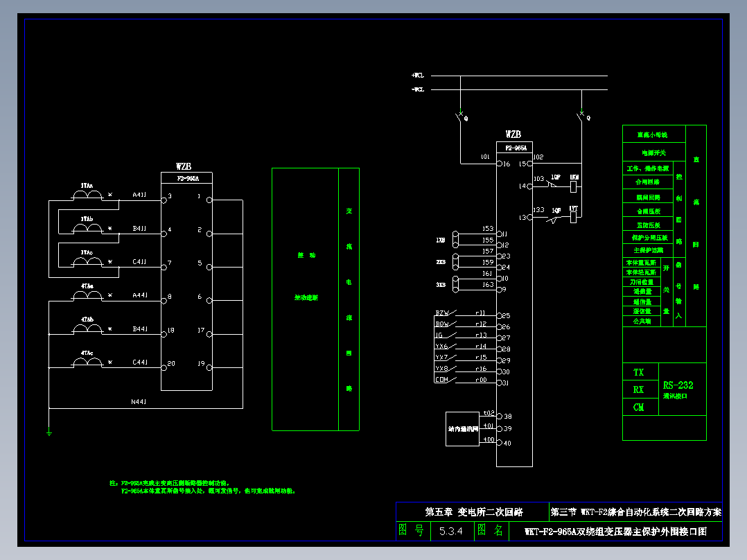Click the A411 wire label
Viewport: 747px width, 560px height.
pyautogui.click(x=139, y=195)
